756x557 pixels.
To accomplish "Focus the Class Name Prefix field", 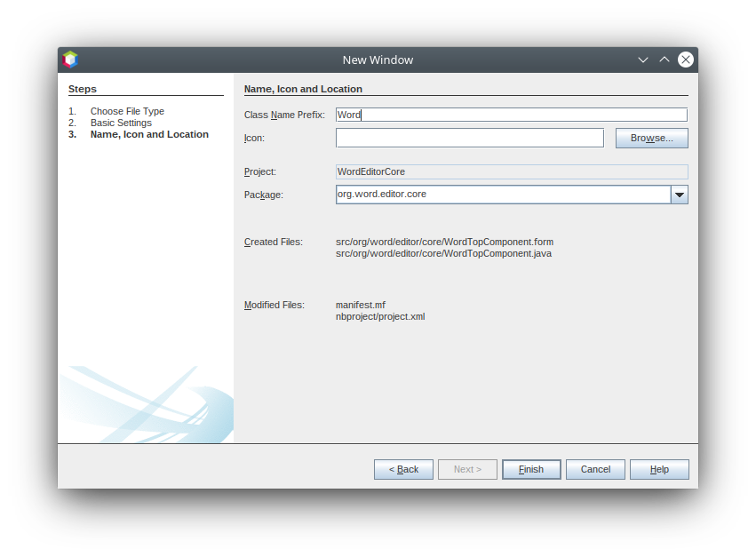I will [511, 115].
